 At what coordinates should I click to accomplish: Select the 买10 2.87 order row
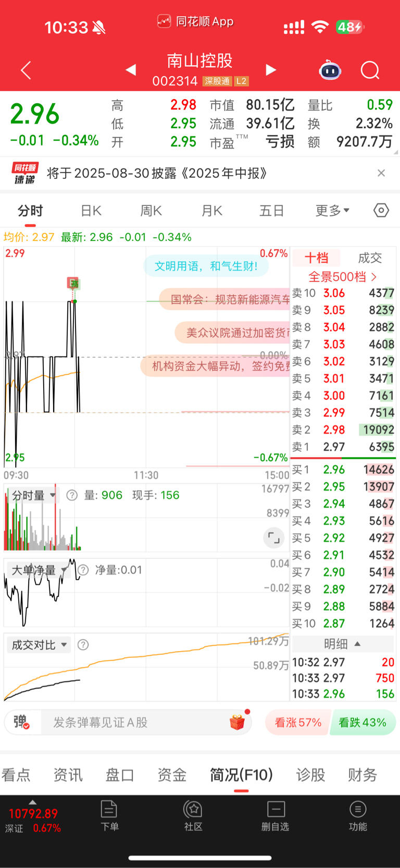pyautogui.click(x=343, y=623)
